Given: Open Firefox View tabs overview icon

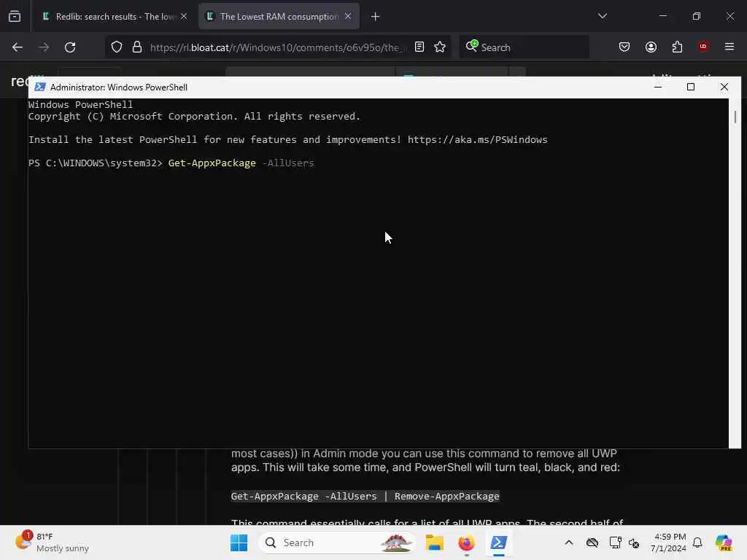Looking at the screenshot, I should tap(15, 17).
